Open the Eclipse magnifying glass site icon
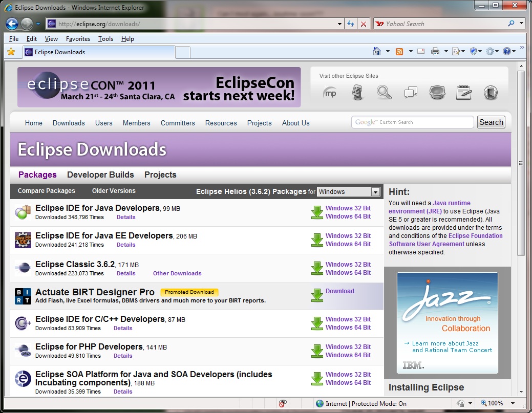532x413 pixels. (x=384, y=92)
